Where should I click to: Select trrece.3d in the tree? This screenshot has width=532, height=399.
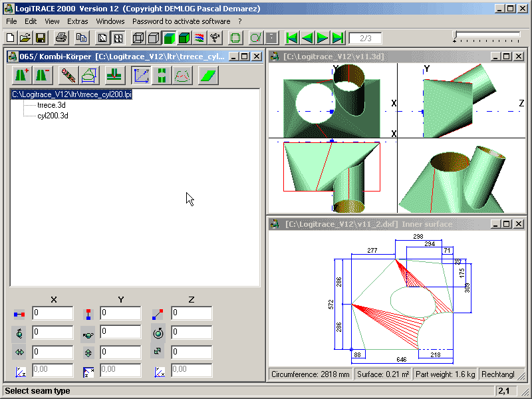coord(51,105)
